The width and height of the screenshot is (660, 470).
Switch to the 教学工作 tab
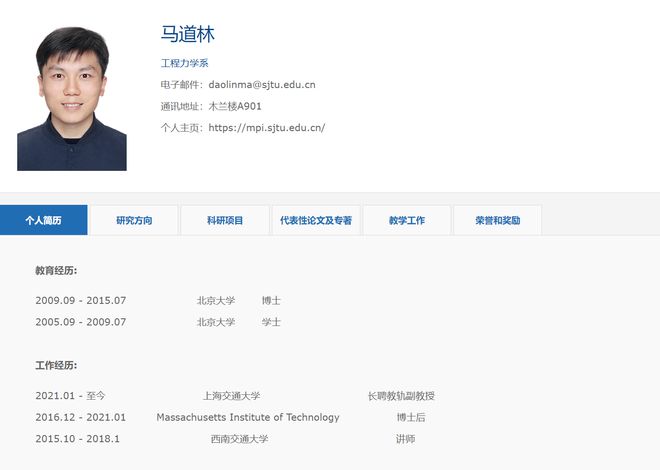pos(407,220)
